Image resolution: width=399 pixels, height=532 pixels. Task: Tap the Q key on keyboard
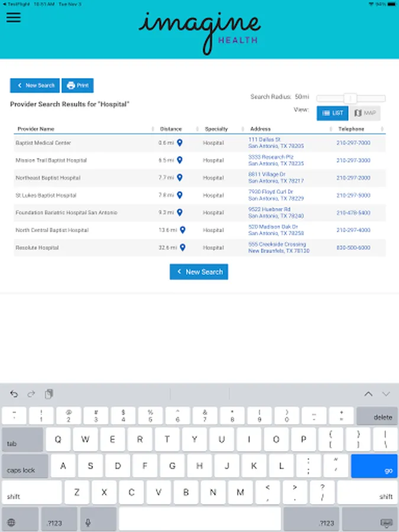pyautogui.click(x=58, y=439)
